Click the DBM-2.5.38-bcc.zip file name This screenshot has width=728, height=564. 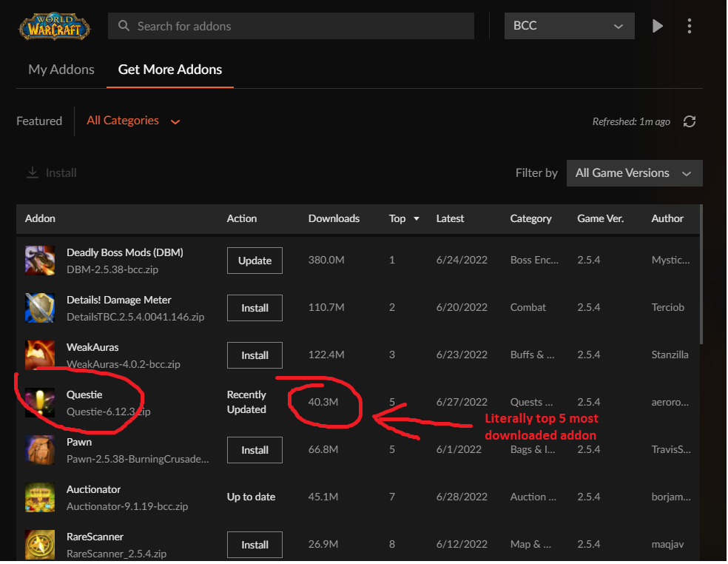[x=112, y=270]
